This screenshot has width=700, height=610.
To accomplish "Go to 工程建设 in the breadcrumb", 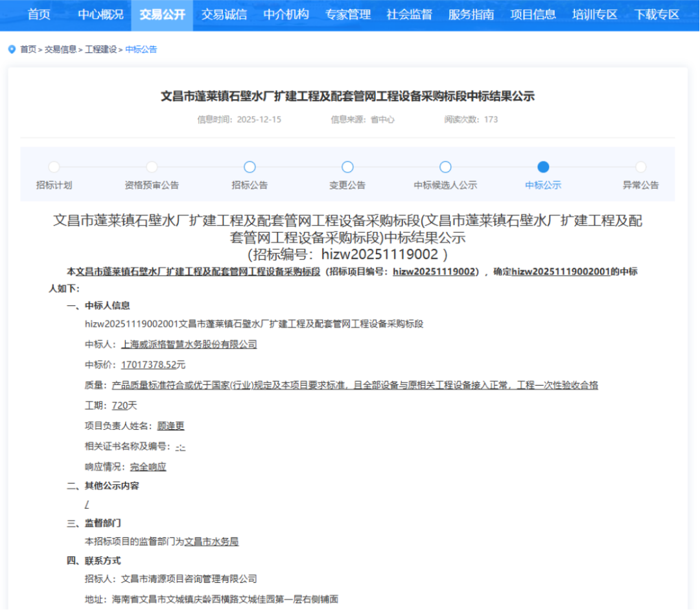I will pyautogui.click(x=101, y=49).
